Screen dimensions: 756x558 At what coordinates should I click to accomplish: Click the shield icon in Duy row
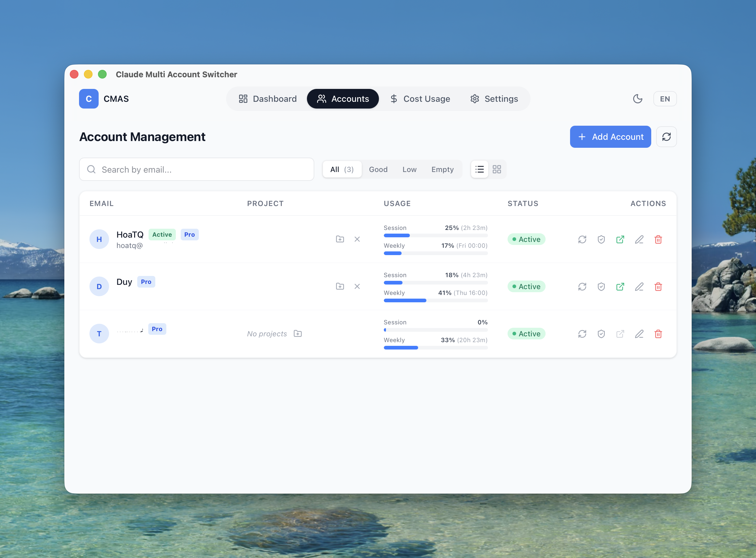pos(601,287)
